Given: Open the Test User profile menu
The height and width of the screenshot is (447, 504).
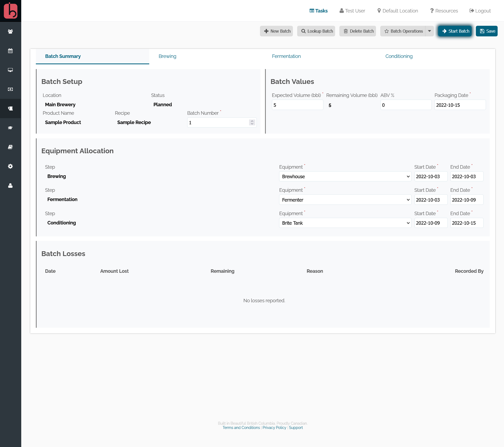Looking at the screenshot, I should click(x=352, y=11).
